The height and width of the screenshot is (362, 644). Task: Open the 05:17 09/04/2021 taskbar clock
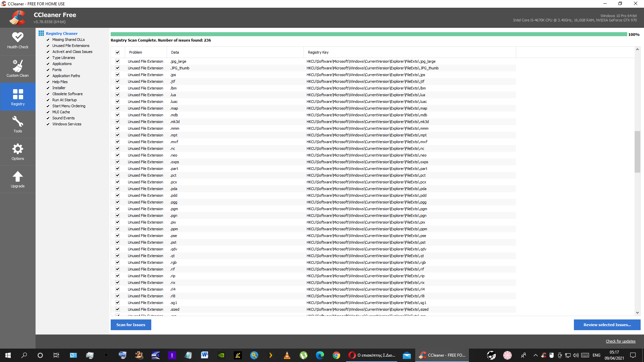pos(614,355)
